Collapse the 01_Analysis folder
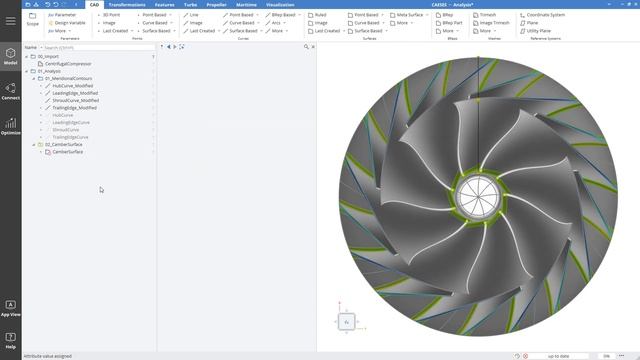Image resolution: width=640 pixels, height=360 pixels. click(27, 71)
